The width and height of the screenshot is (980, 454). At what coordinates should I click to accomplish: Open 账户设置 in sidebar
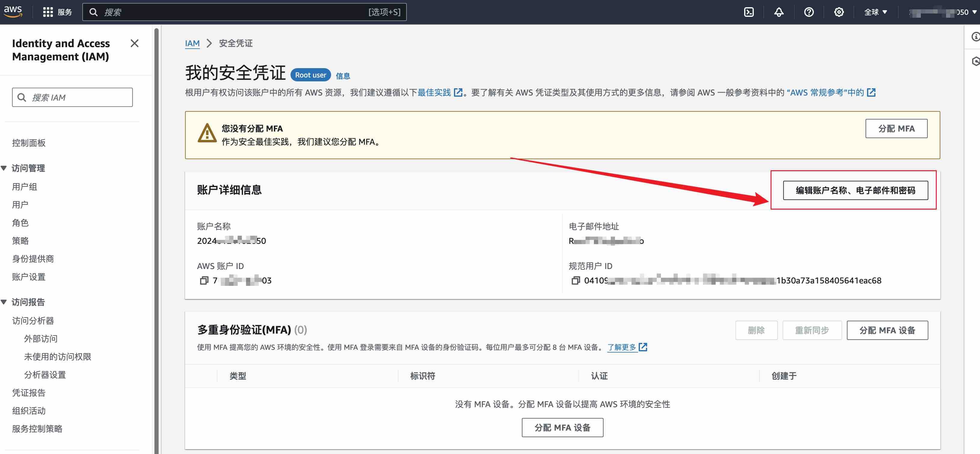point(29,277)
